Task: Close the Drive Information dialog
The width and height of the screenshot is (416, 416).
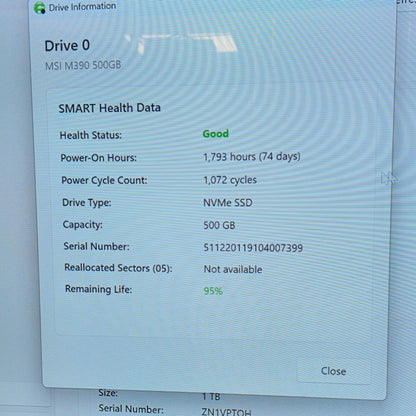Action: (x=333, y=371)
